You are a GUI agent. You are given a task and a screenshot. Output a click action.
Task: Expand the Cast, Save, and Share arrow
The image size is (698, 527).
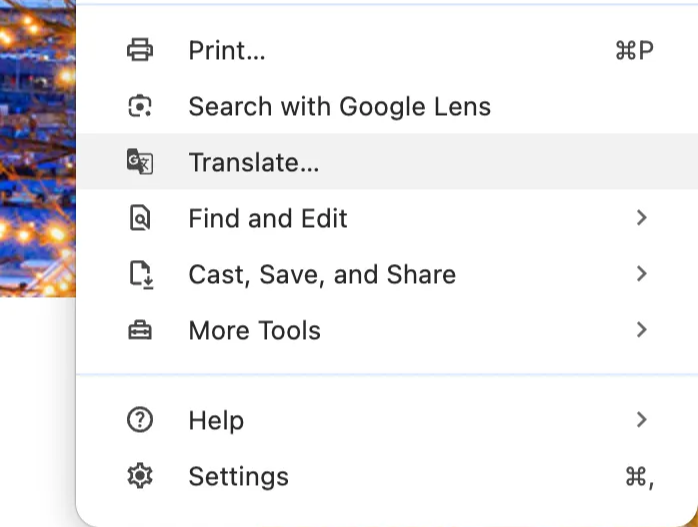[642, 274]
